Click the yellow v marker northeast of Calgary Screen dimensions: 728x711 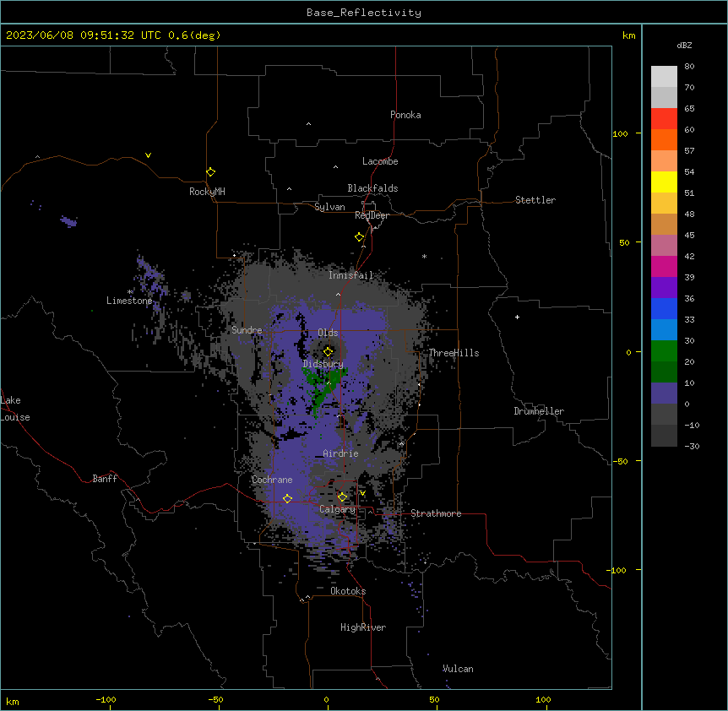click(x=362, y=493)
